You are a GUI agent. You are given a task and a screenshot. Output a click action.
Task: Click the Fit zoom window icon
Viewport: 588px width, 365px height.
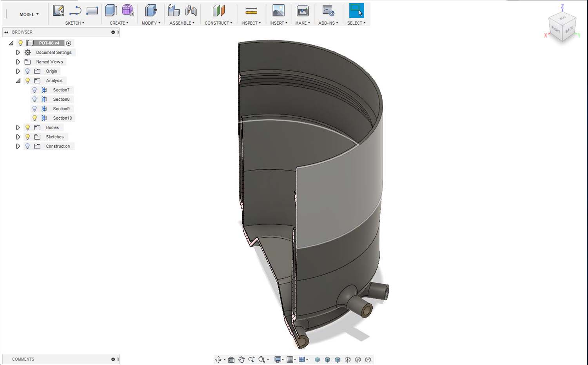261,360
